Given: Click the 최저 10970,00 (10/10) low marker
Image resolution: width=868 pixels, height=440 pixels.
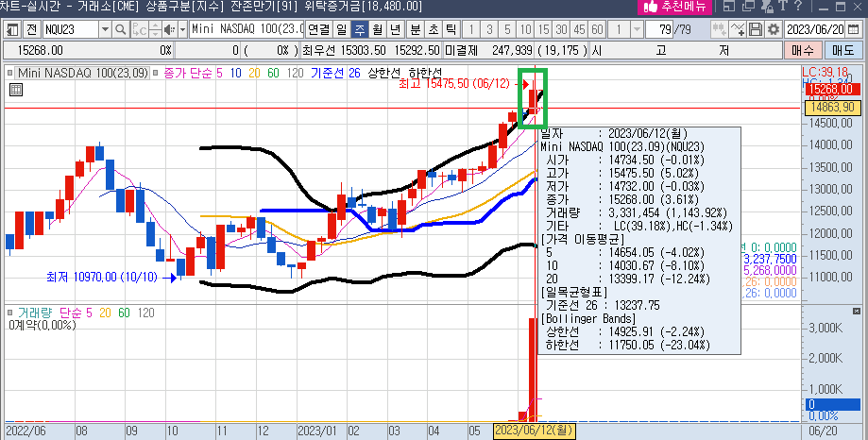Looking at the screenshot, I should (102, 277).
